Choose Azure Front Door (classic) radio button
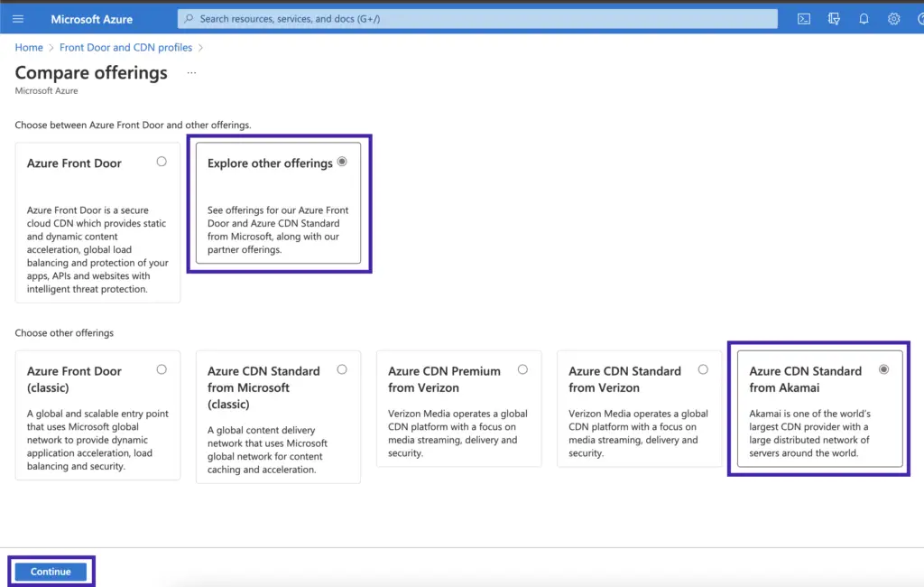 (162, 370)
